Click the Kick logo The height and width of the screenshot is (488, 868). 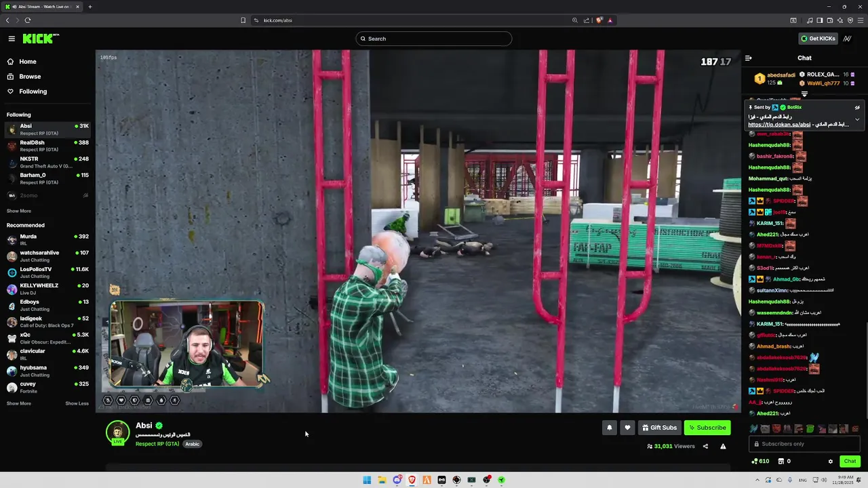click(x=41, y=39)
